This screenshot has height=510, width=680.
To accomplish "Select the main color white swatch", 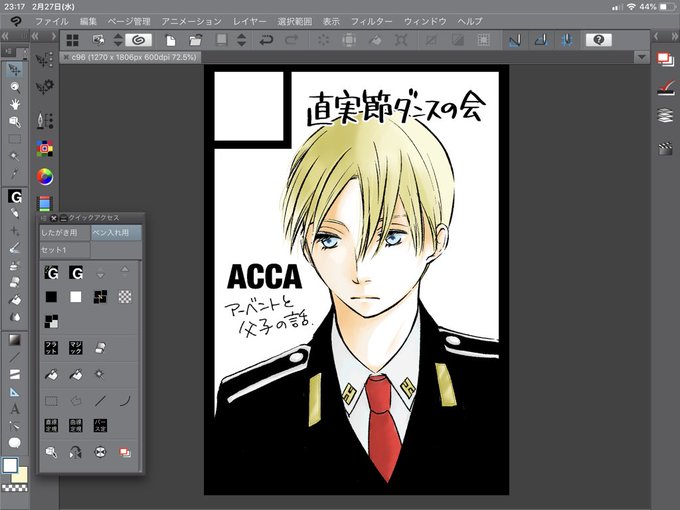I will [10, 465].
